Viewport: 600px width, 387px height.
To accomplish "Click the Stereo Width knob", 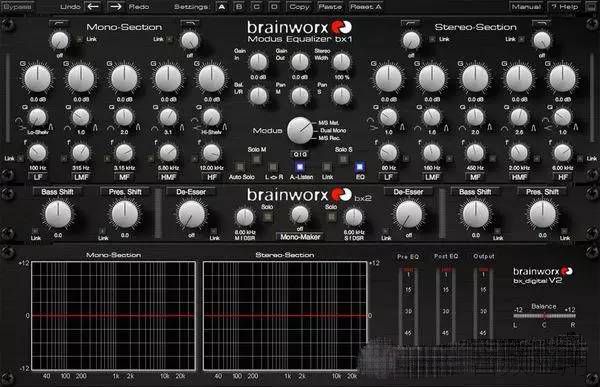I will pyautogui.click(x=342, y=62).
